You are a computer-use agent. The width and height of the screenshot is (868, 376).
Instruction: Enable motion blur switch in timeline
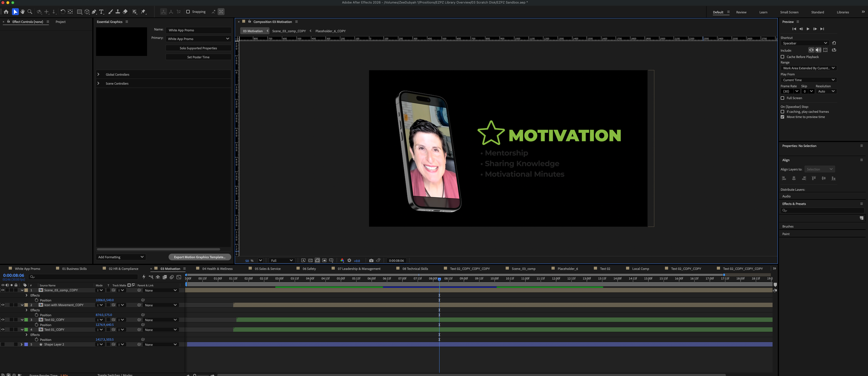[172, 277]
